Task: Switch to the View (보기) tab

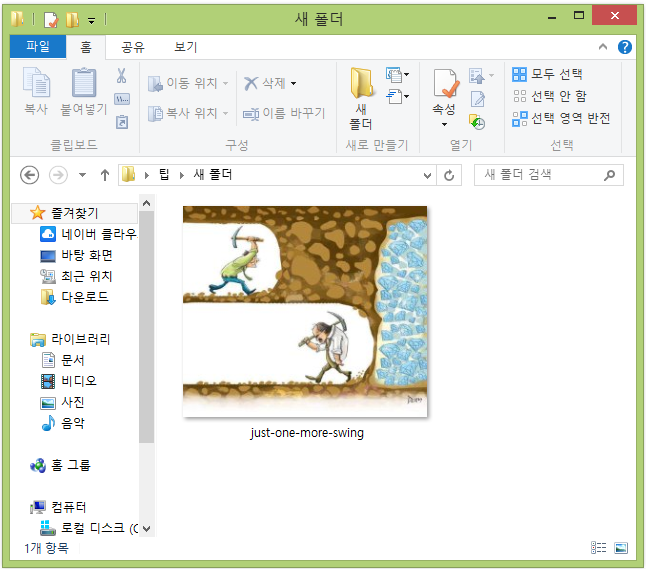Action: pyautogui.click(x=186, y=47)
